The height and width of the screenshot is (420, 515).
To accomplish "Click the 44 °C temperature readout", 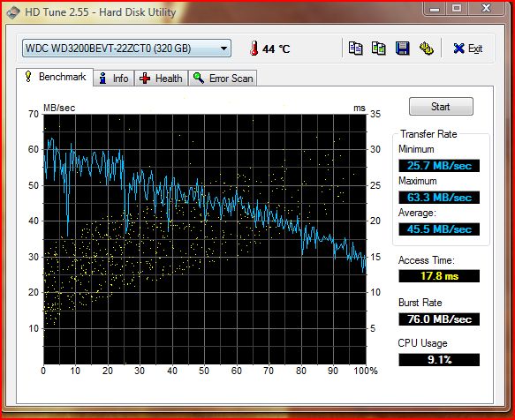I will coord(276,49).
